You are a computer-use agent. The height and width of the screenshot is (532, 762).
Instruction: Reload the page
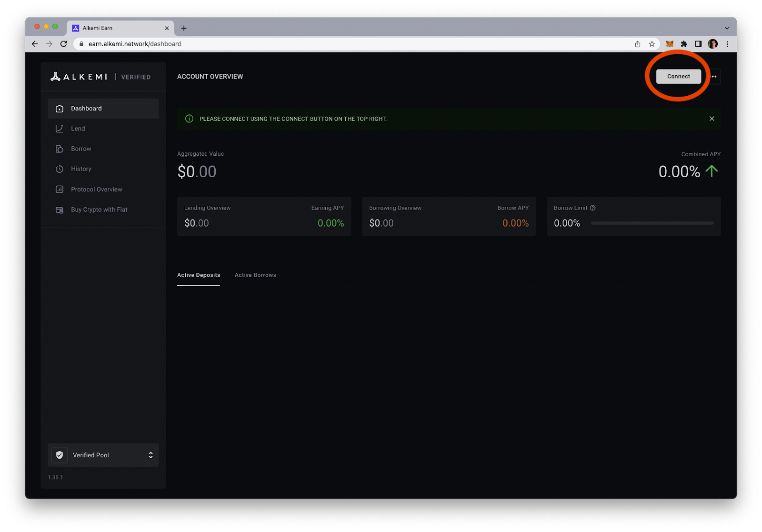click(63, 44)
